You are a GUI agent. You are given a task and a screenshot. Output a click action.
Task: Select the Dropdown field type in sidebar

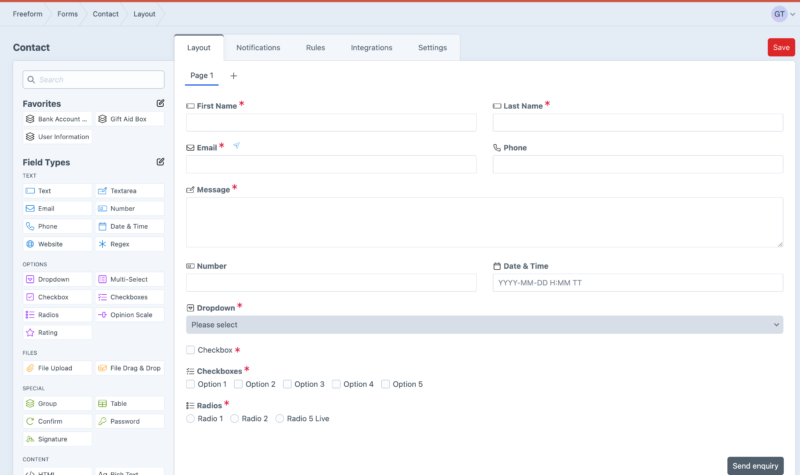(x=58, y=280)
